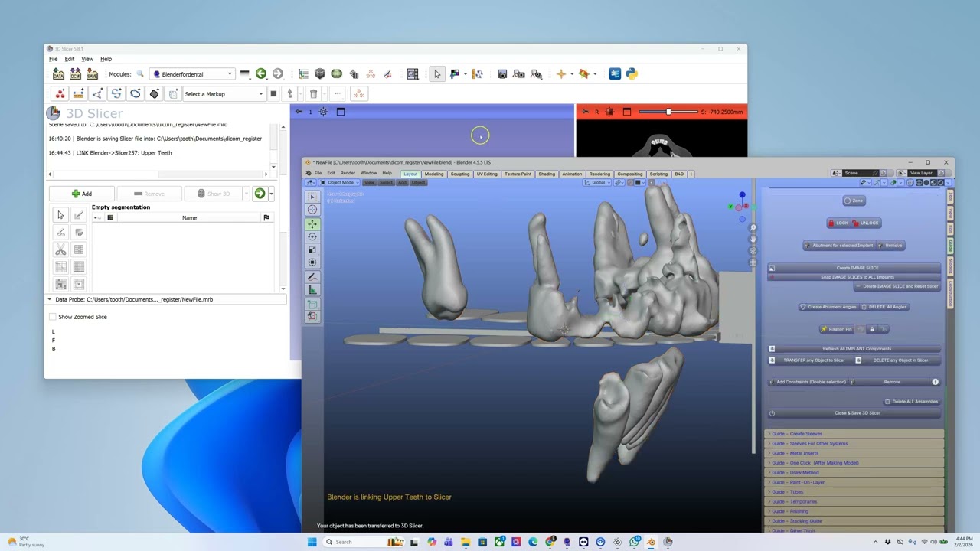Toggle orthographic grid view in Blender viewport

click(x=753, y=262)
